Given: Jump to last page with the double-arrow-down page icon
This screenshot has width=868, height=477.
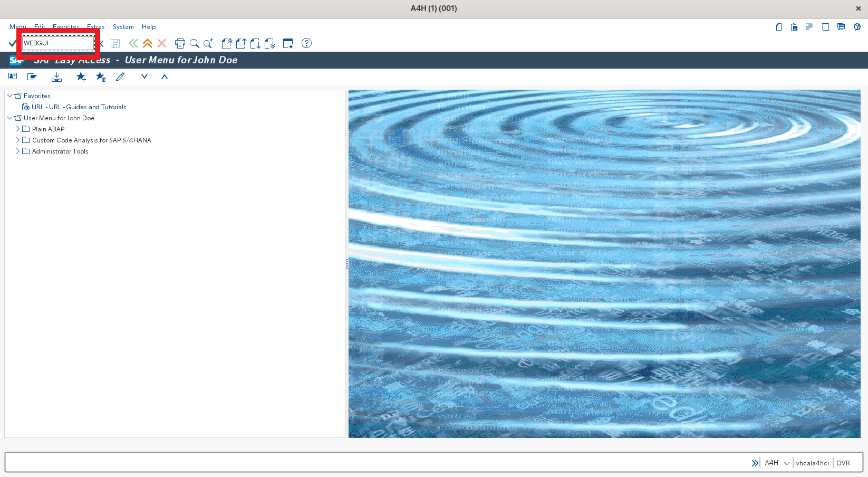Looking at the screenshot, I should [270, 43].
